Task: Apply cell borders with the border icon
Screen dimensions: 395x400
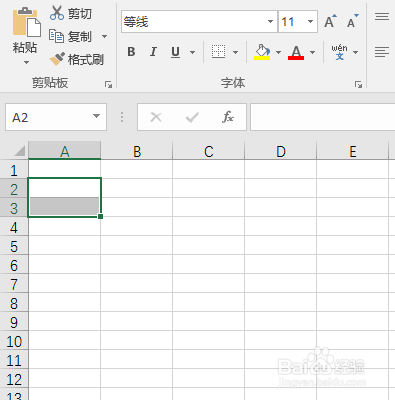Action: 219,52
